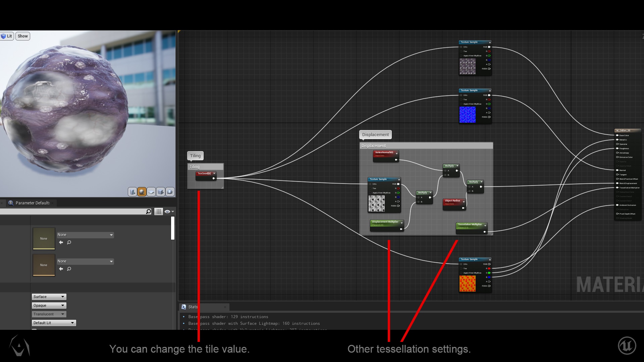Click the use-selected arrow under first None texture
644x362 pixels.
[x=61, y=242]
